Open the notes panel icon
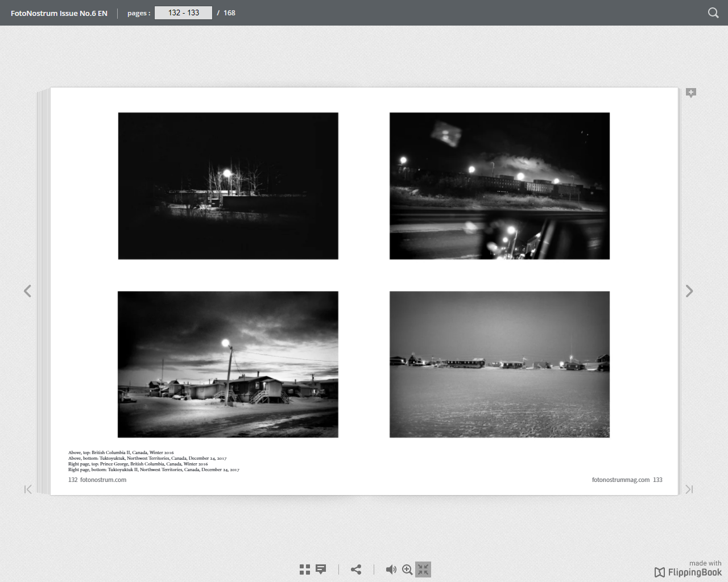 click(x=321, y=569)
